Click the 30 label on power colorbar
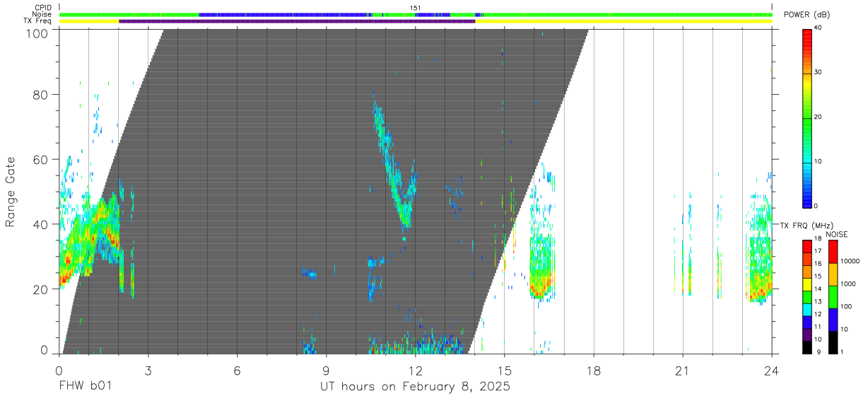 (818, 72)
